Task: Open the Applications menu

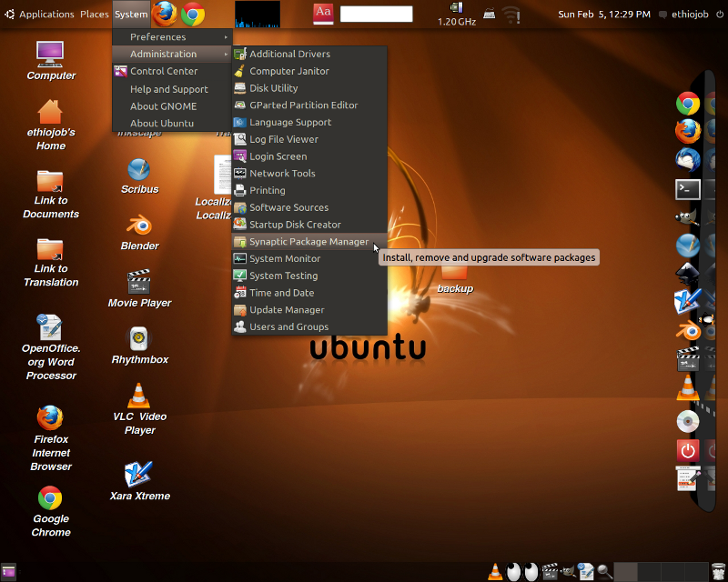Action: (40, 15)
